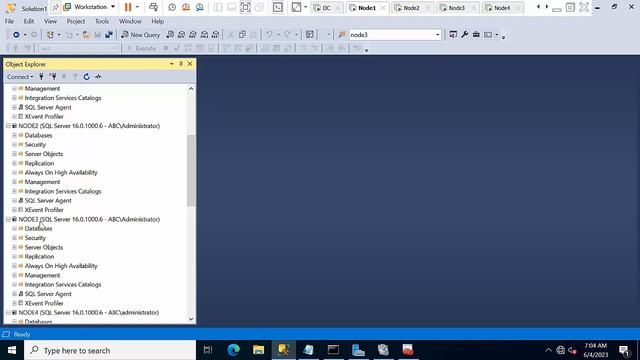This screenshot has height=360, width=640.
Task: Select NODE3 (SQL Server 16.0.1000.6) row
Action: 89,220
